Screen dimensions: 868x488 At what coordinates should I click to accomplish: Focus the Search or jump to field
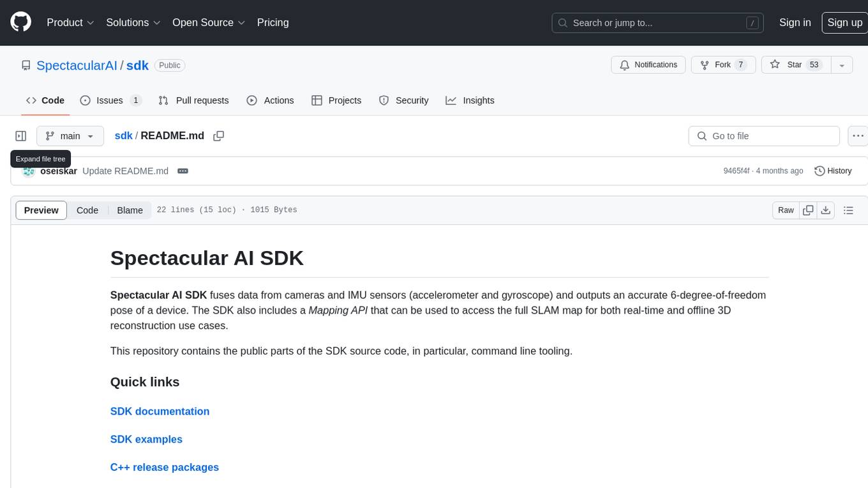point(658,22)
